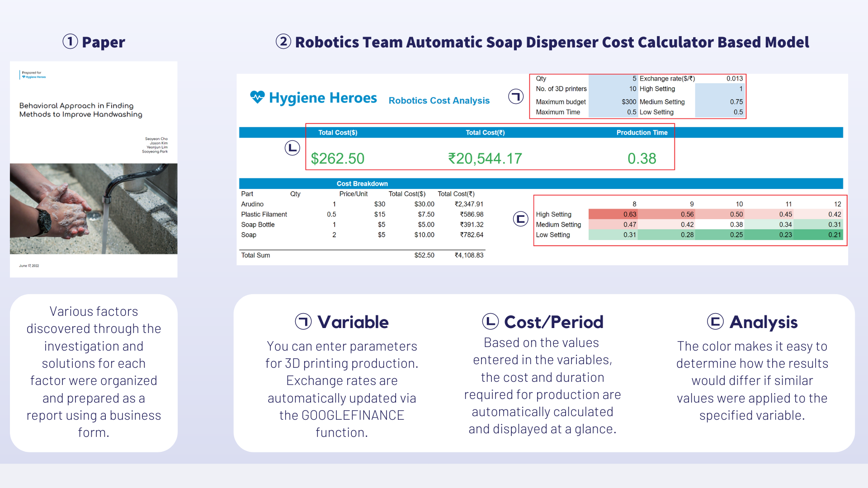Click the Total Sum dollar value $52.50
Screen dimensions: 868x488
pyautogui.click(x=424, y=255)
